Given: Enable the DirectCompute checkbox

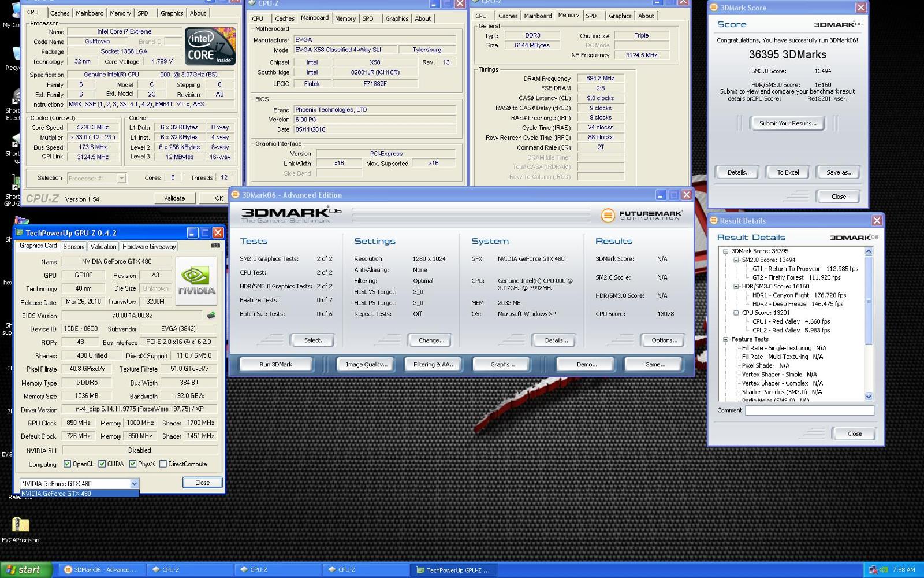Looking at the screenshot, I should tap(163, 464).
